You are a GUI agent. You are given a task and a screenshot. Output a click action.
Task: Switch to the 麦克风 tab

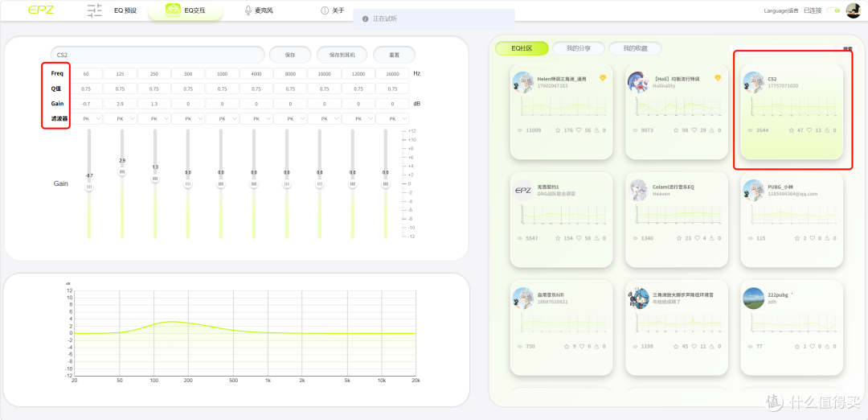264,10
